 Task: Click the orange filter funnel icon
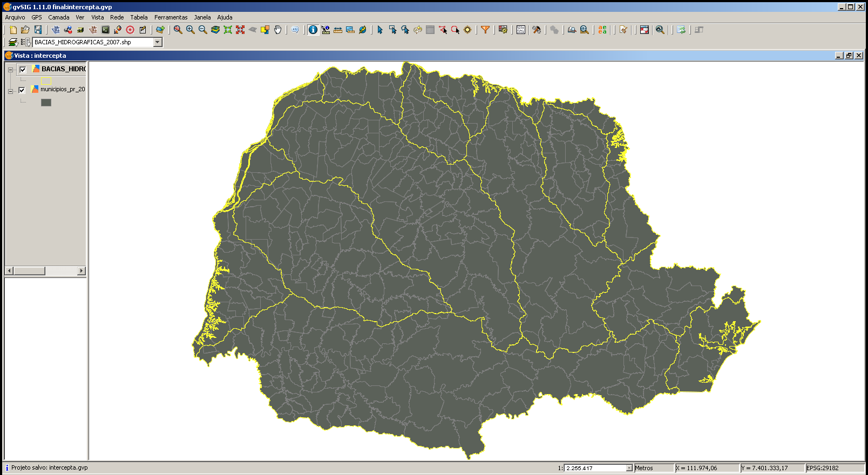485,30
